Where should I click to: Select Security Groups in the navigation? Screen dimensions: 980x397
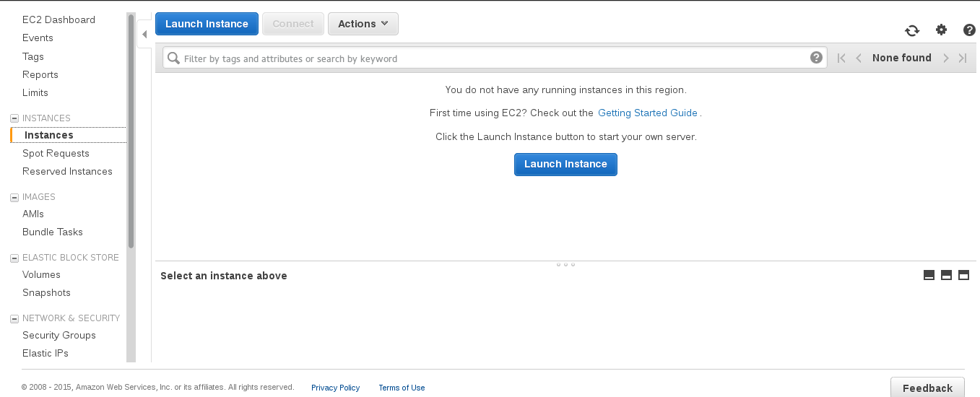point(59,335)
